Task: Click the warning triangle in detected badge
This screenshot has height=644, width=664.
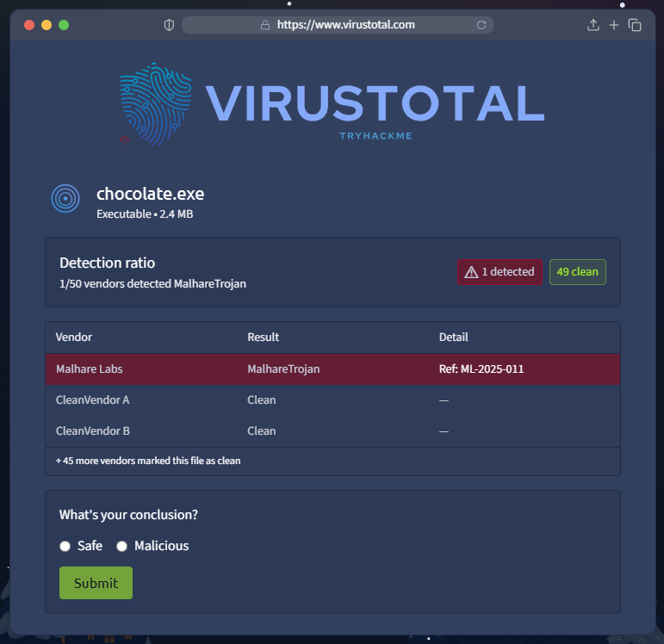Action: pyautogui.click(x=471, y=272)
